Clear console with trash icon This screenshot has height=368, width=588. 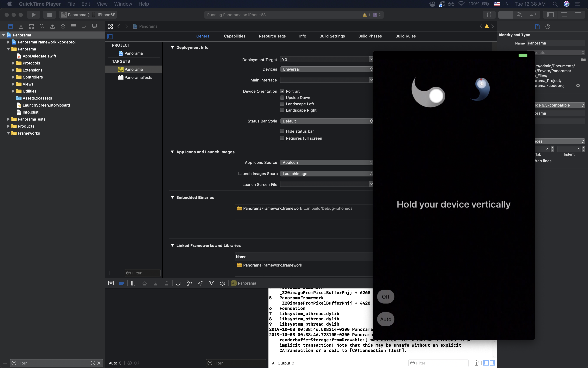[476, 363]
